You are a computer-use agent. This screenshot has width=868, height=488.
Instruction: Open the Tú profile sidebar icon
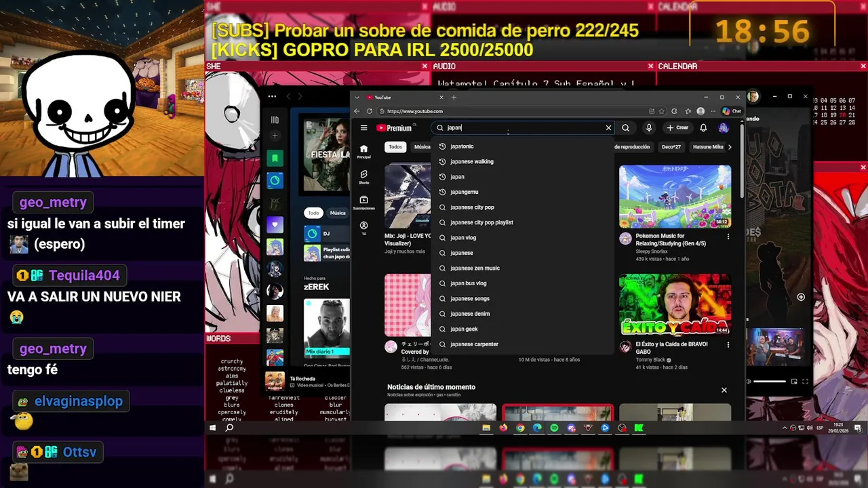363,228
